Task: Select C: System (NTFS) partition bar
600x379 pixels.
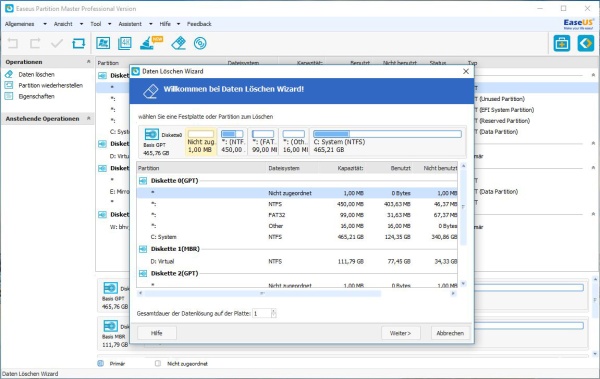Action: point(388,141)
